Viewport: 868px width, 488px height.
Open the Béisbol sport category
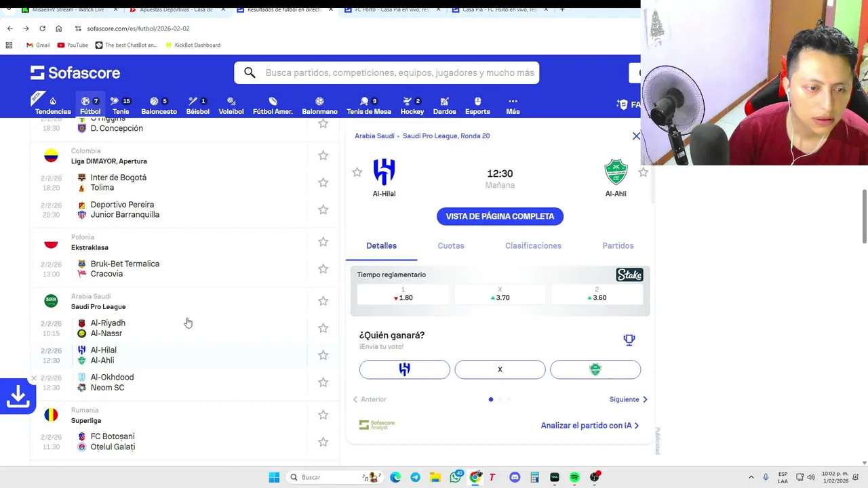coord(197,105)
